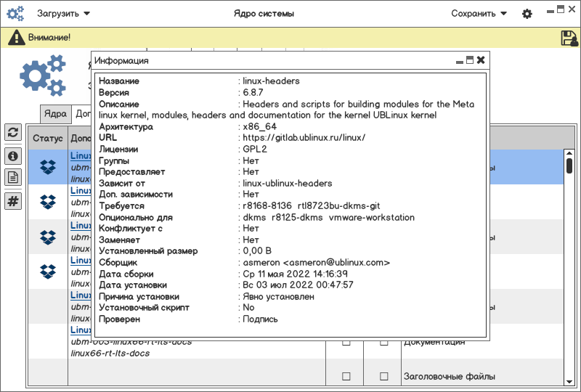The image size is (581, 392).
Task: Click the warning triangle icon
Action: [x=17, y=38]
